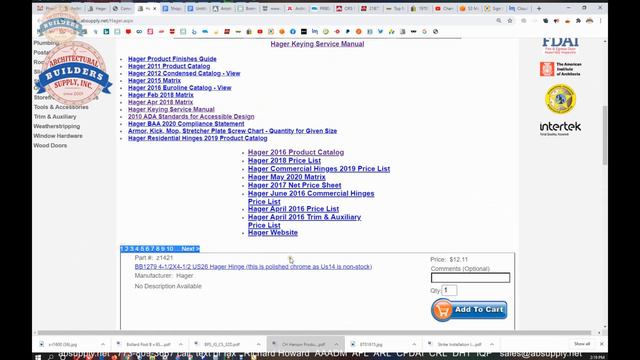
Task: Expand options for CH Hanson Produ pdf download
Action: [x=336, y=344]
